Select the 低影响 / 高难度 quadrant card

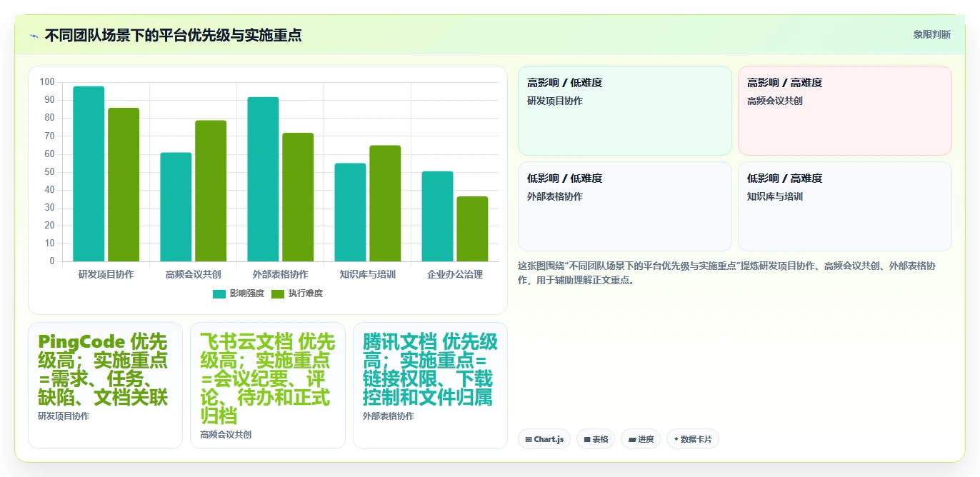click(x=845, y=206)
